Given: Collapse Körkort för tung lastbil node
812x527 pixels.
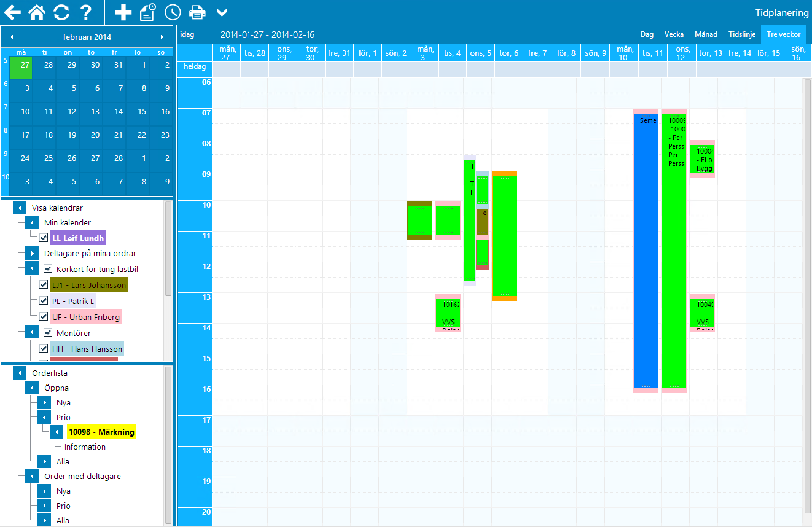Looking at the screenshot, I should (x=32, y=268).
